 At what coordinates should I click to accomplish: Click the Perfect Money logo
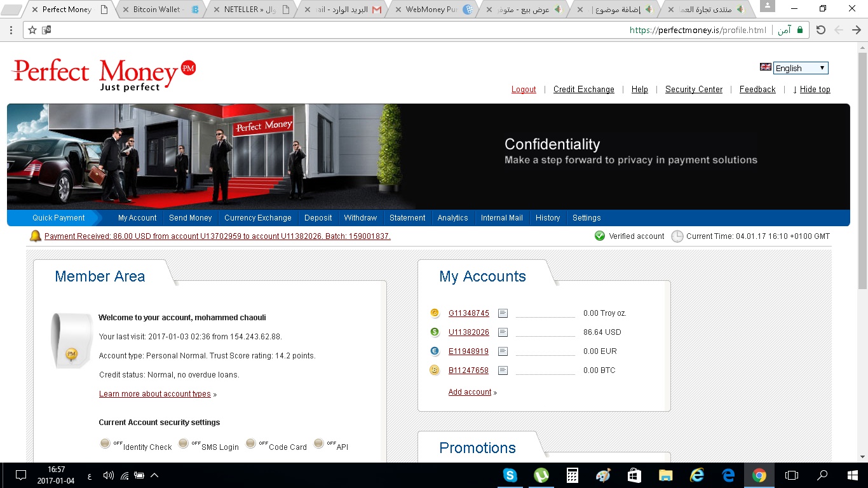click(104, 74)
